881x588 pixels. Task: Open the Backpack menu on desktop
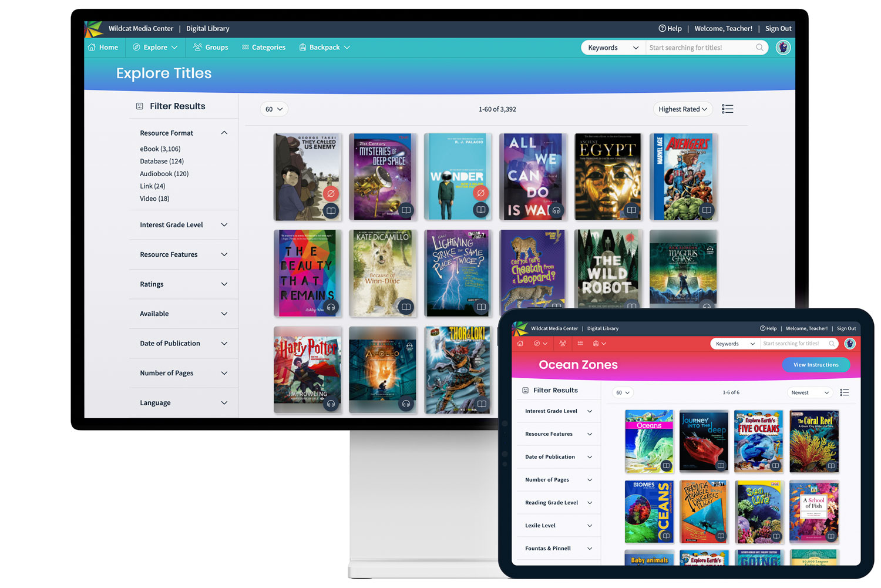pos(324,47)
